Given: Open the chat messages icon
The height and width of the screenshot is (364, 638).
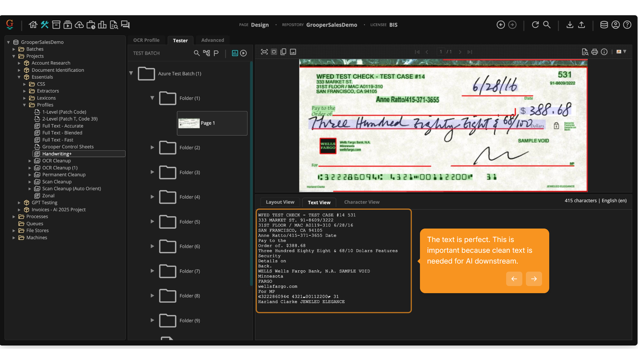Looking at the screenshot, I should [125, 25].
